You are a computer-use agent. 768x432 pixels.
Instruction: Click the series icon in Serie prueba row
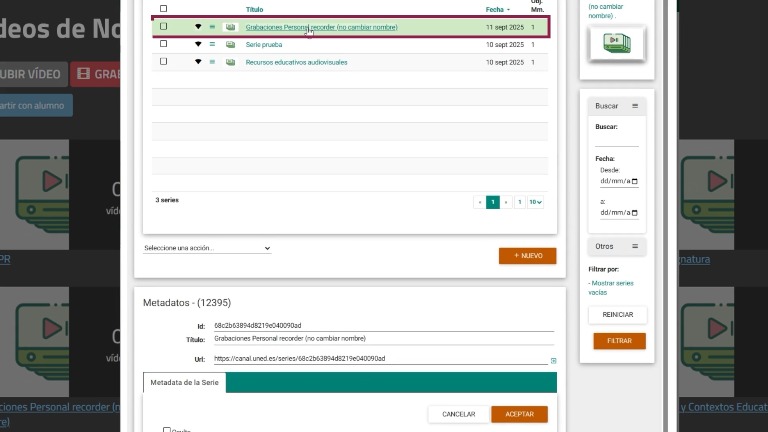click(x=230, y=45)
